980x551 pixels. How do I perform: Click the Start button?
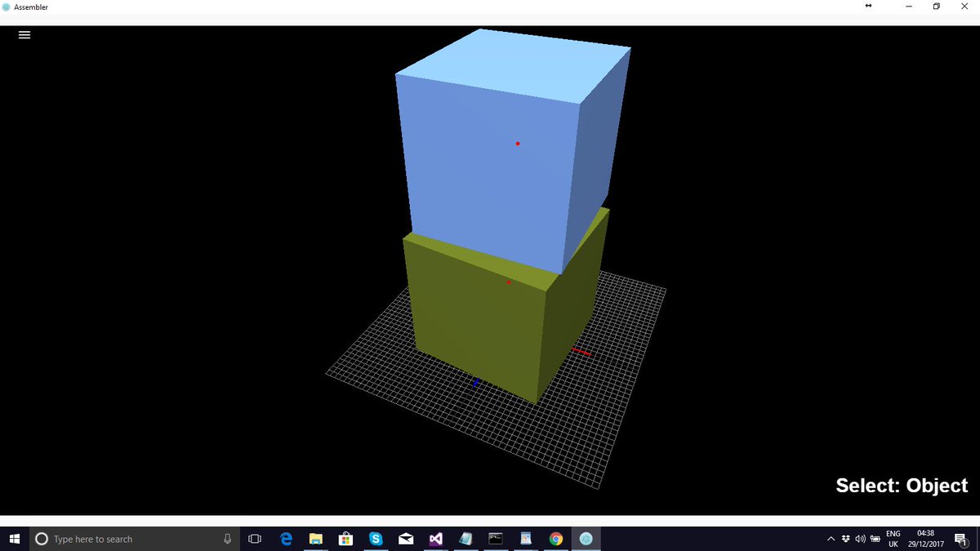click(16, 539)
